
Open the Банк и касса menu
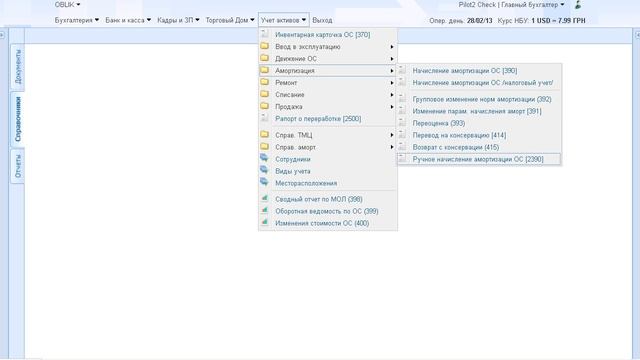pyautogui.click(x=128, y=20)
